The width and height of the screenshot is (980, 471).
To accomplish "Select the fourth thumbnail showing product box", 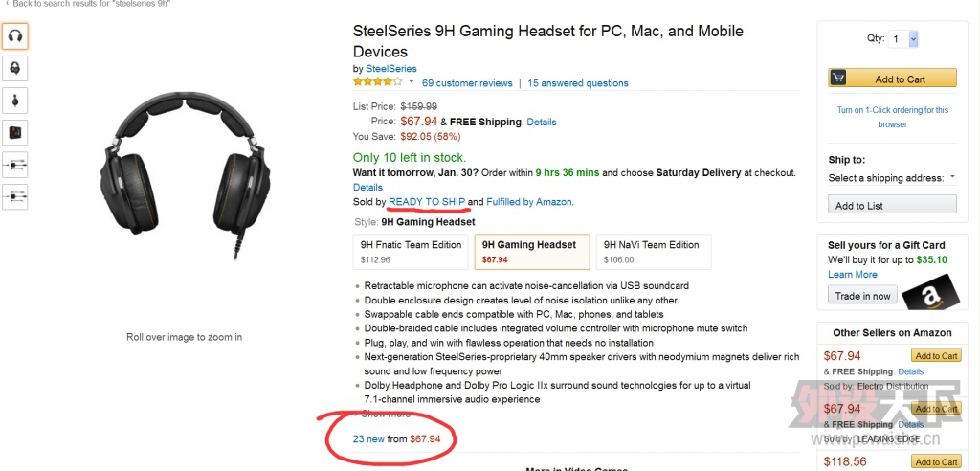I will pyautogui.click(x=14, y=132).
